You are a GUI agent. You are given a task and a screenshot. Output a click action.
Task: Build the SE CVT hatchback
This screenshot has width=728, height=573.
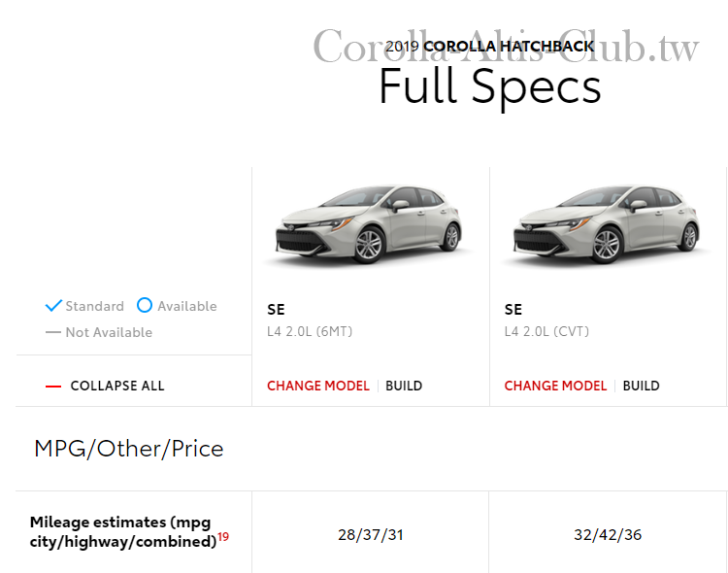point(641,386)
